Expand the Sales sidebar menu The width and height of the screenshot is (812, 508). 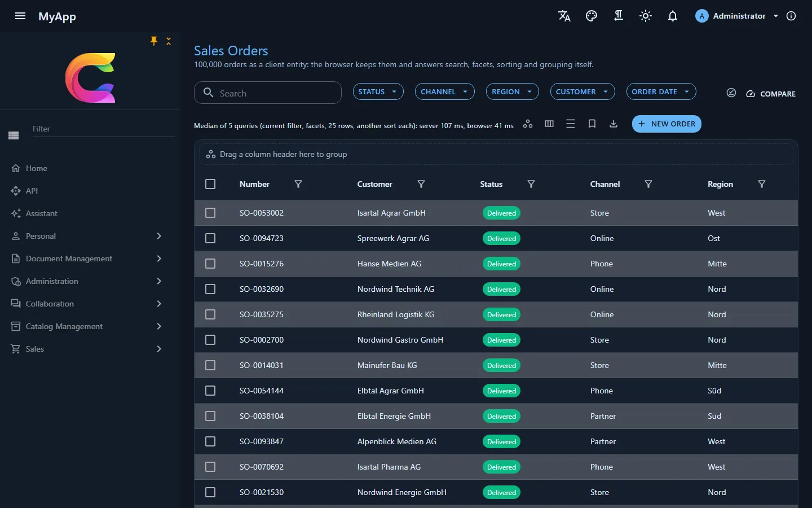pyautogui.click(x=90, y=349)
